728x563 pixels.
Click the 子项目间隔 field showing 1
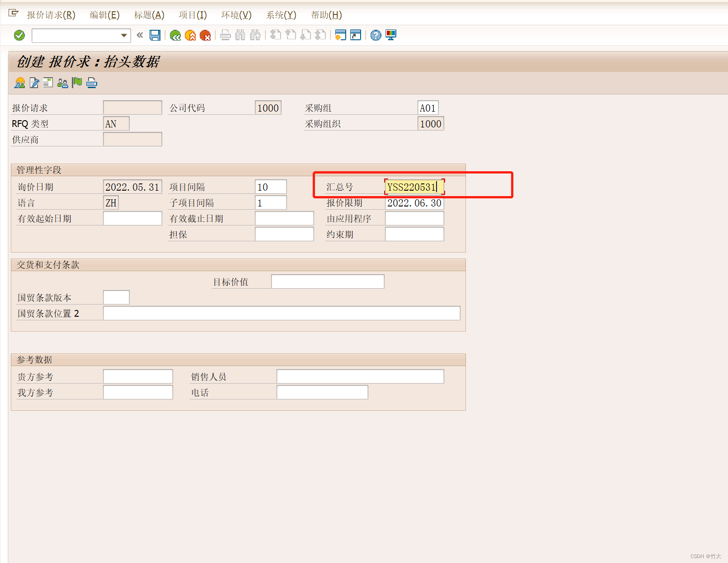271,202
